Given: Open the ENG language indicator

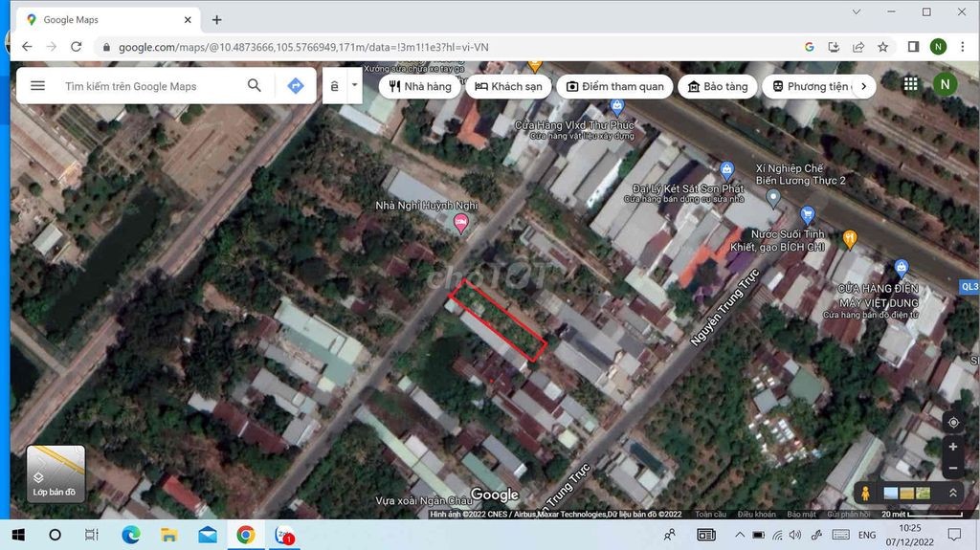Looking at the screenshot, I should [867, 535].
